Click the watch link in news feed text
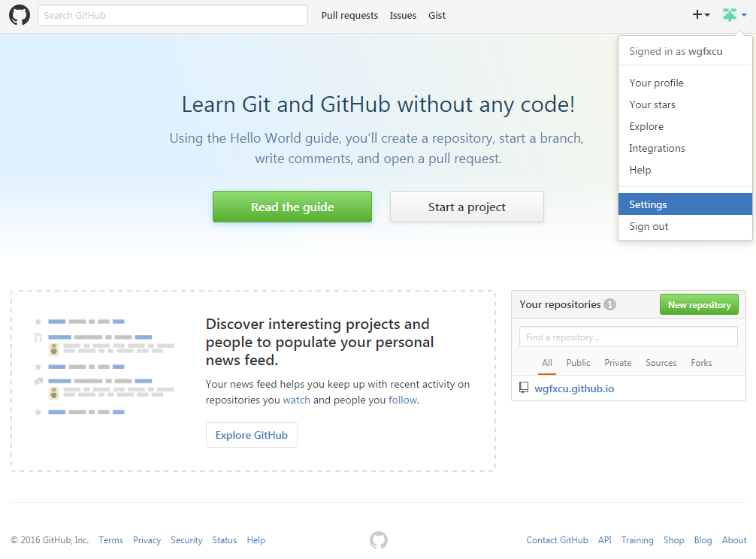This screenshot has height=559, width=756. click(x=297, y=400)
